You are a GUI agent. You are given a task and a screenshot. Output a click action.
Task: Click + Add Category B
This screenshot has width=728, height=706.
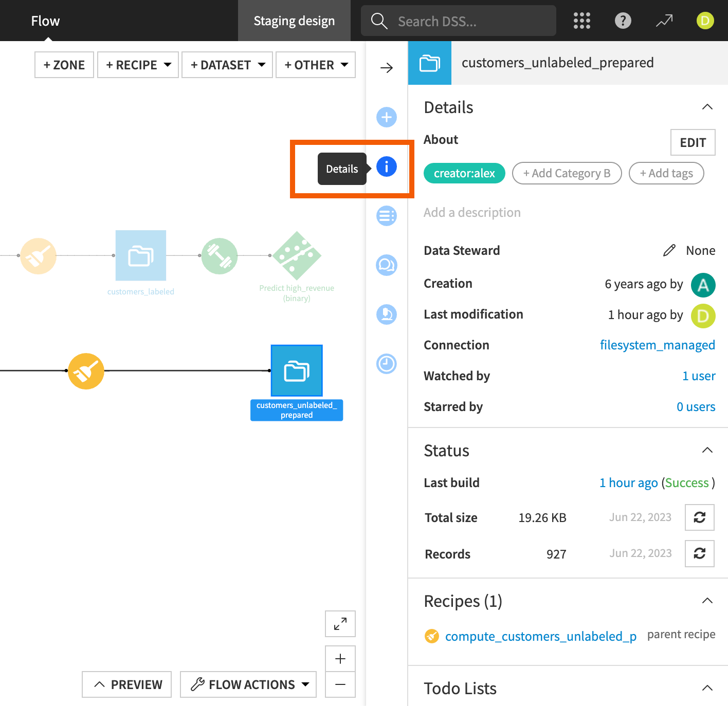567,173
